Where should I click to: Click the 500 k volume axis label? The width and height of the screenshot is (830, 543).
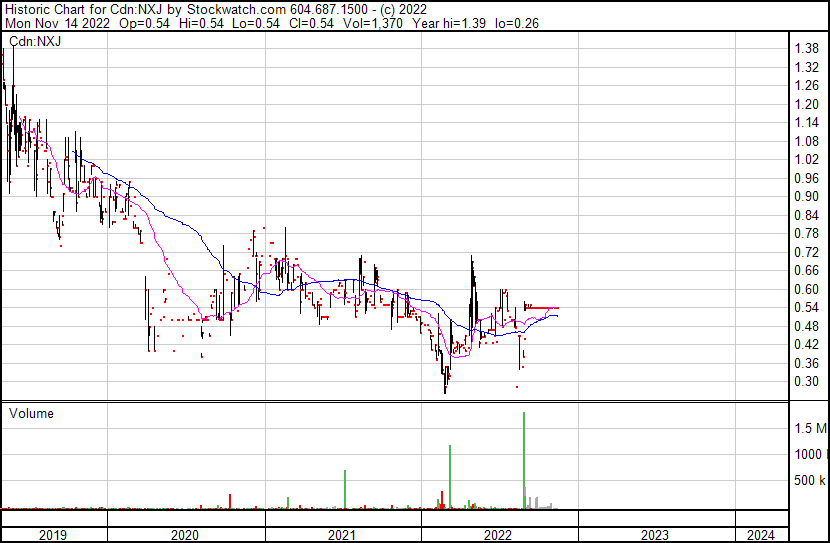point(808,481)
